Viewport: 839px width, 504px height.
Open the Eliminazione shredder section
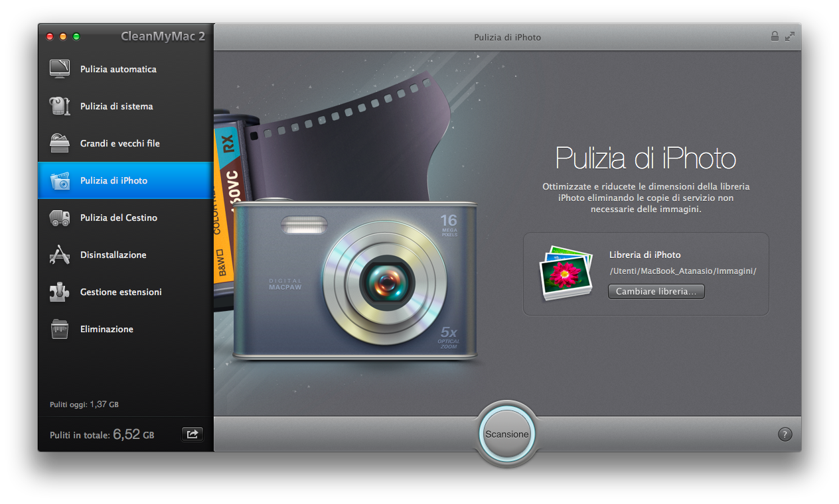pos(125,329)
